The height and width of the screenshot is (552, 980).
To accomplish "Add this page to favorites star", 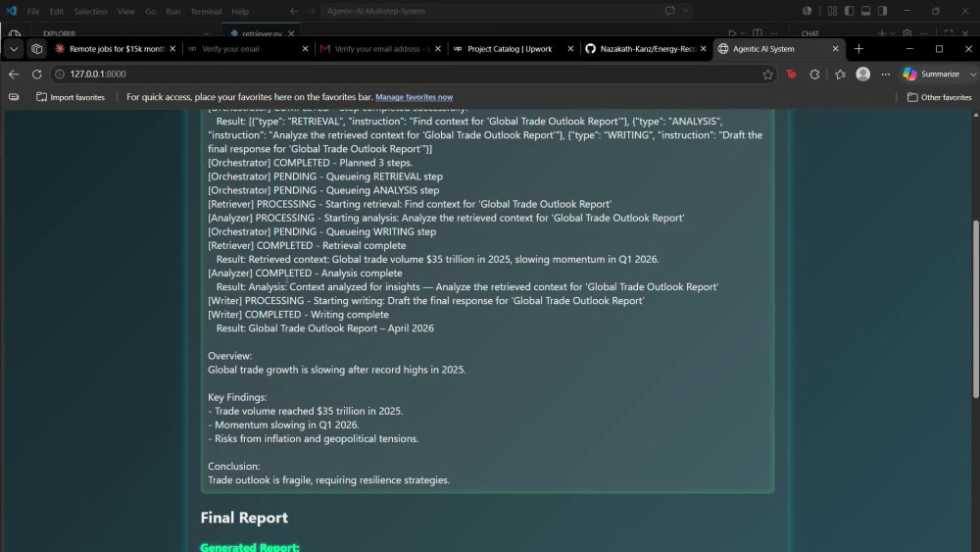I will pyautogui.click(x=767, y=75).
